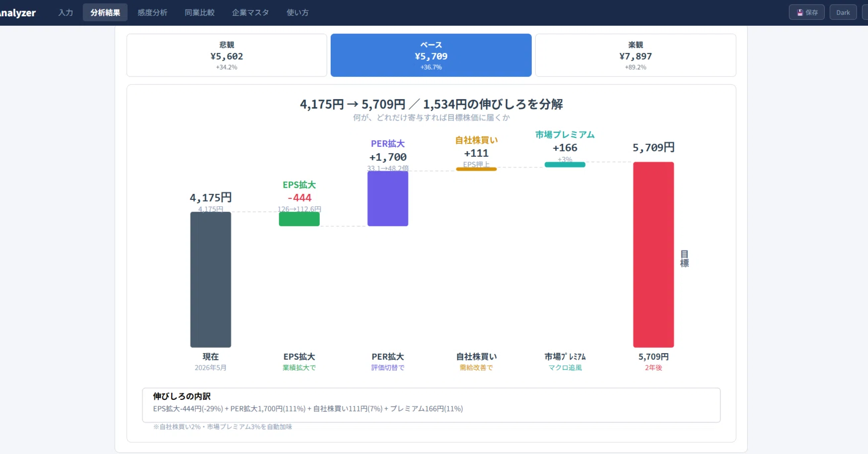Click the +166 premium value label
This screenshot has width=868, height=454.
[x=565, y=148]
